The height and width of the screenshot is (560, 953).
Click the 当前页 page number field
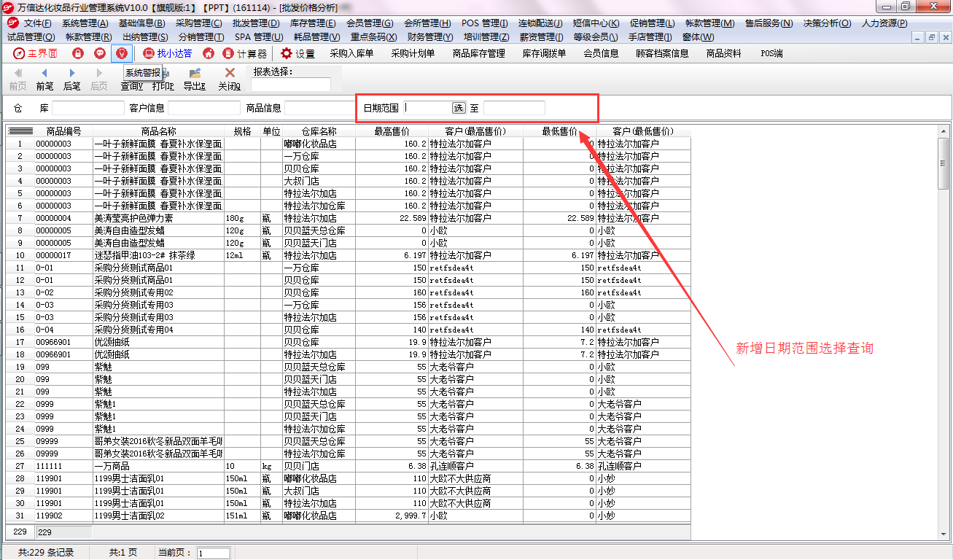[214, 553]
